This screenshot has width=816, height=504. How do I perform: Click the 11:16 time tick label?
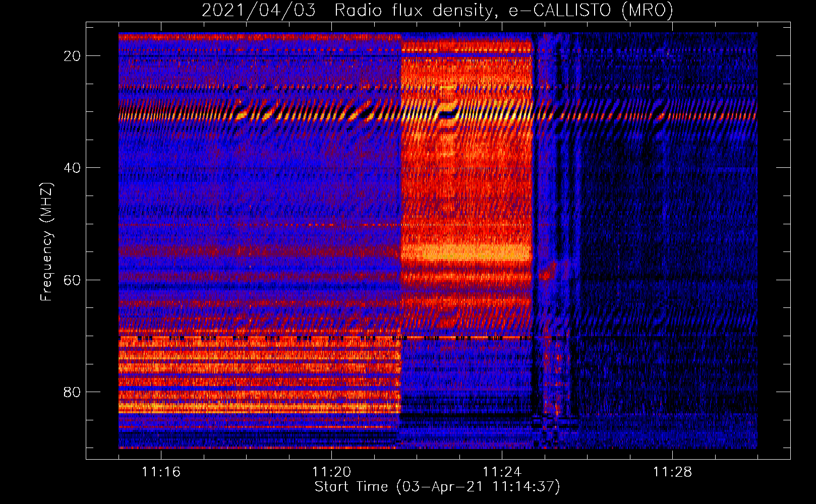tap(161, 472)
